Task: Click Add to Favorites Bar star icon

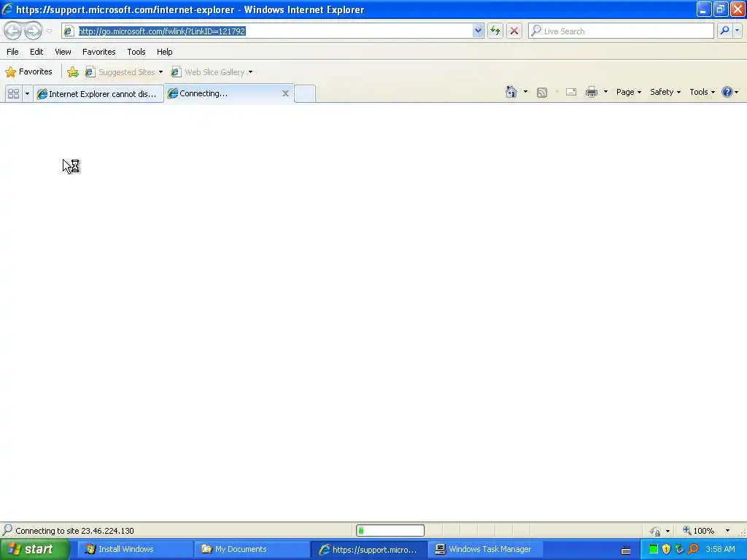Action: coord(72,72)
